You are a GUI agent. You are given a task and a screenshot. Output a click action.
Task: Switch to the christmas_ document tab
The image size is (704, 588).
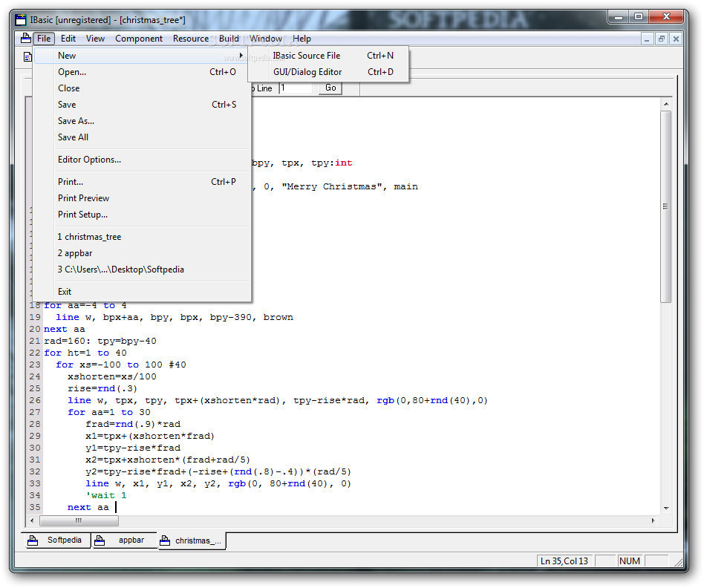(192, 541)
